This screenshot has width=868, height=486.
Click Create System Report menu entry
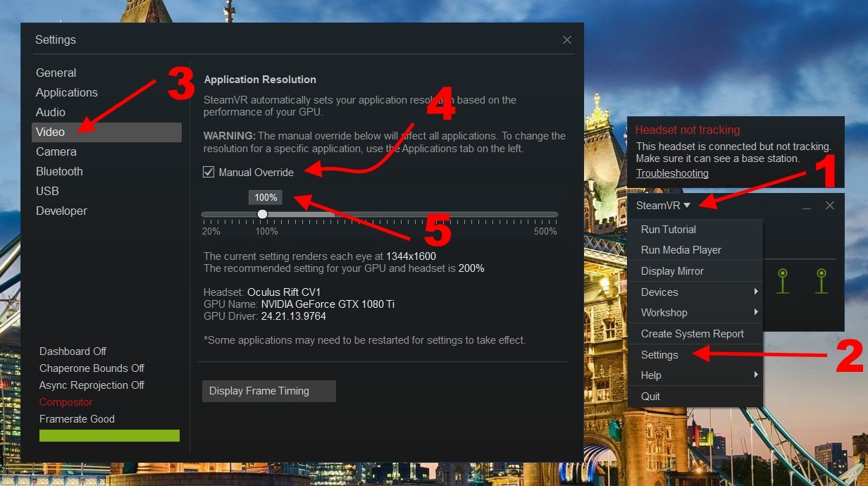click(692, 334)
